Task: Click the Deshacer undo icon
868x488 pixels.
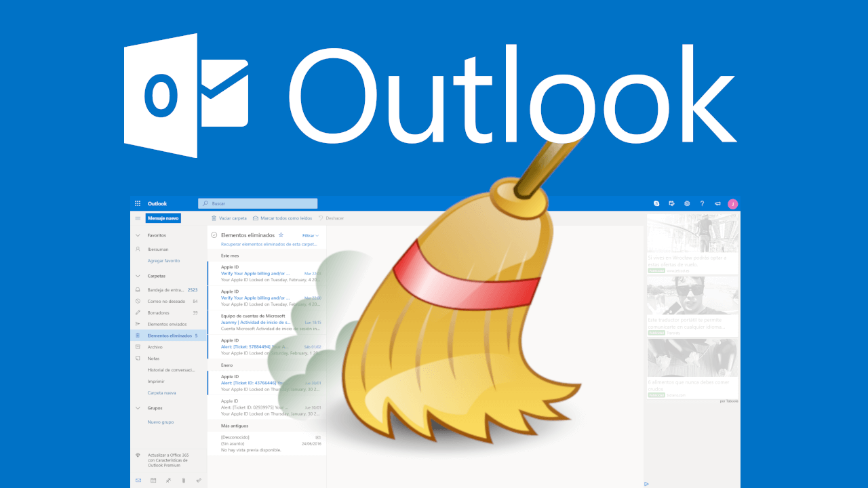Action: point(321,218)
